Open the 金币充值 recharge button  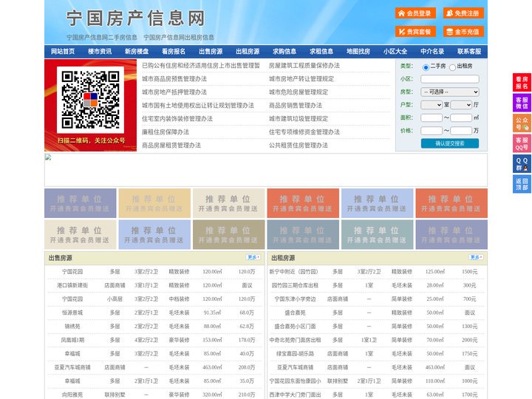(x=463, y=32)
